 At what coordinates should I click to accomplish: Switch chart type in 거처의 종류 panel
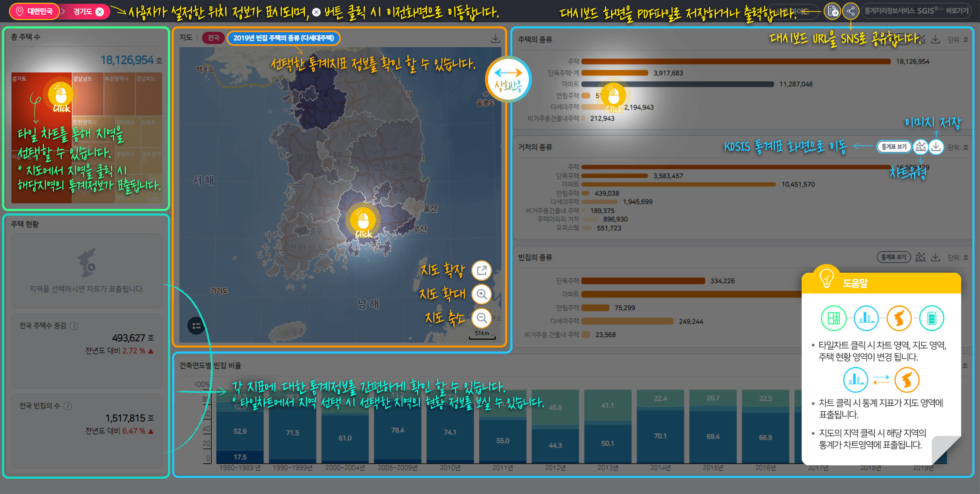[x=920, y=147]
